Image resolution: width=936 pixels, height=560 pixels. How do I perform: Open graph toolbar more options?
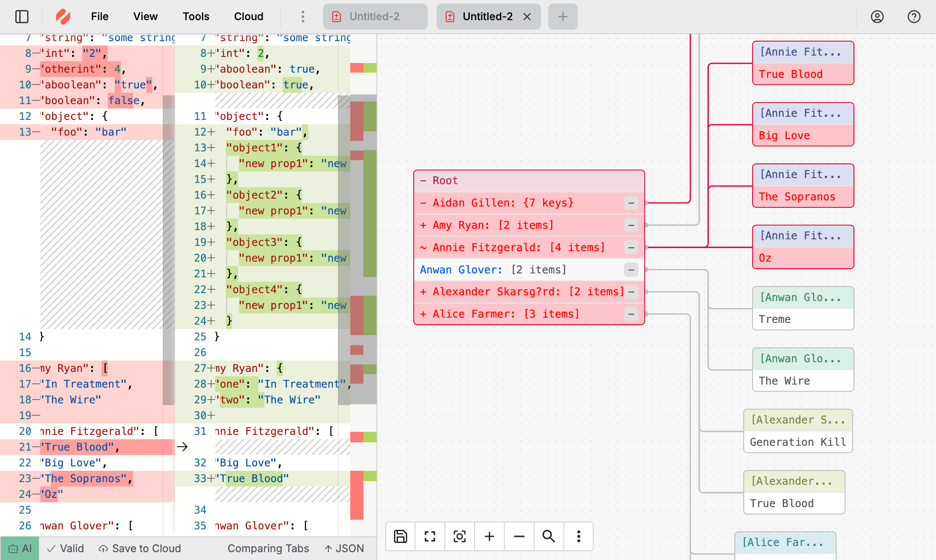pos(579,536)
